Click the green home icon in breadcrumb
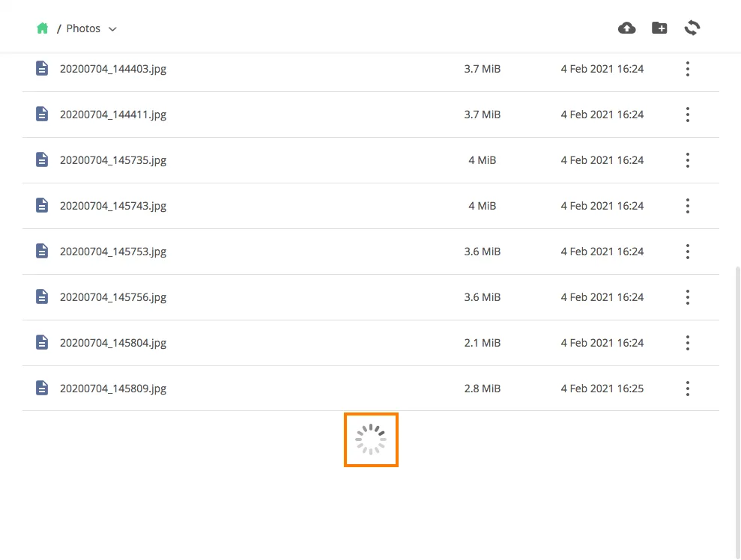Viewport: 741px width, 560px height. click(x=43, y=28)
